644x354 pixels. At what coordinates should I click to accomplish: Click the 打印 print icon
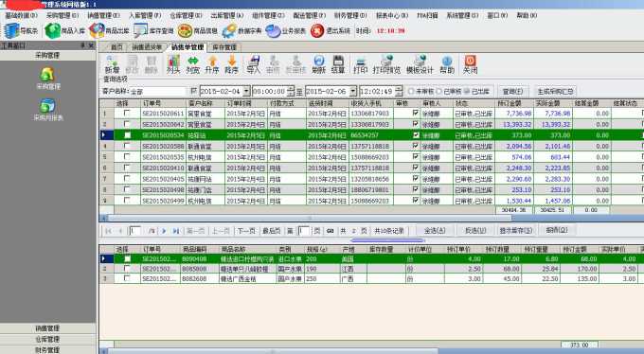click(360, 65)
